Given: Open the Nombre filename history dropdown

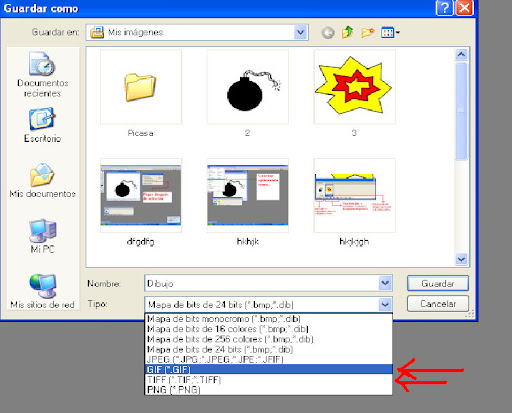Looking at the screenshot, I should pos(385,283).
